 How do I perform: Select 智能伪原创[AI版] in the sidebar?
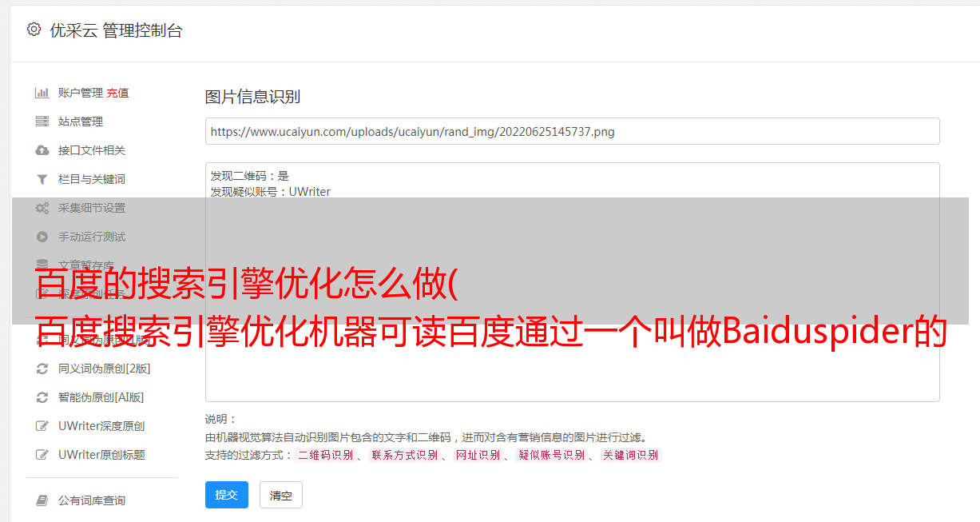tap(101, 397)
